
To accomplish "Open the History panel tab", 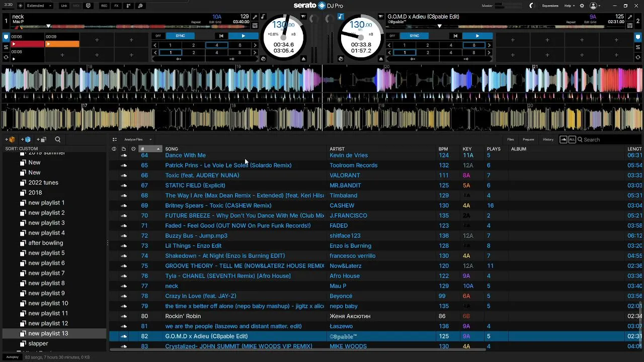I will point(548,139).
